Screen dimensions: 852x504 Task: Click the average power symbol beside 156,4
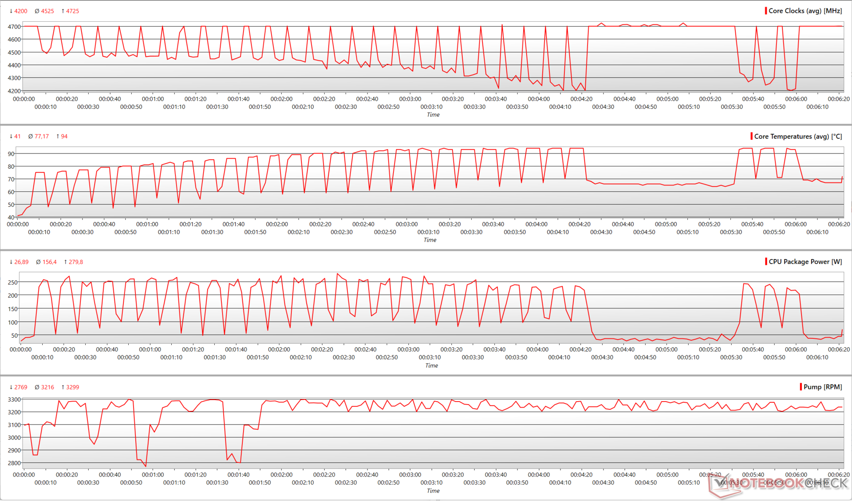coord(38,262)
